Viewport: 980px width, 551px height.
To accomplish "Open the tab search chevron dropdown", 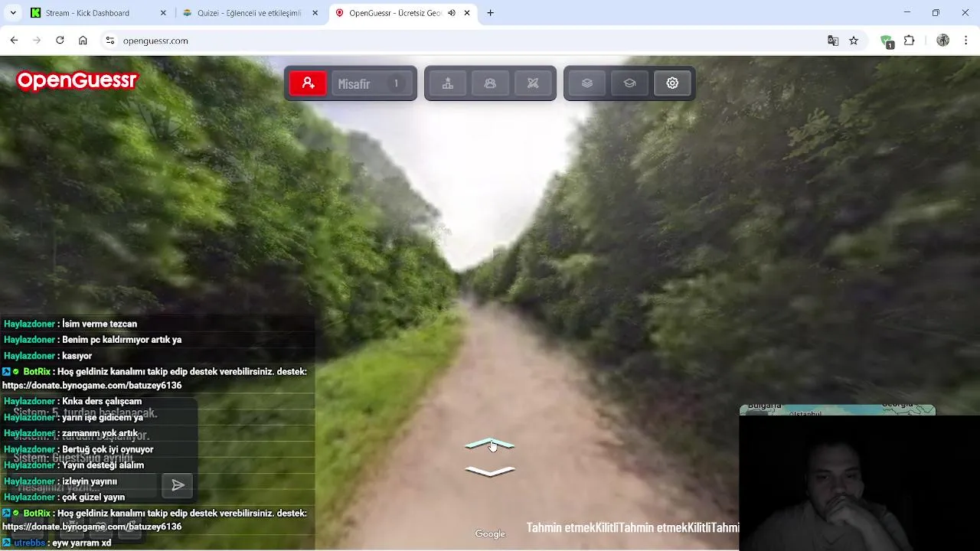I will (x=13, y=13).
